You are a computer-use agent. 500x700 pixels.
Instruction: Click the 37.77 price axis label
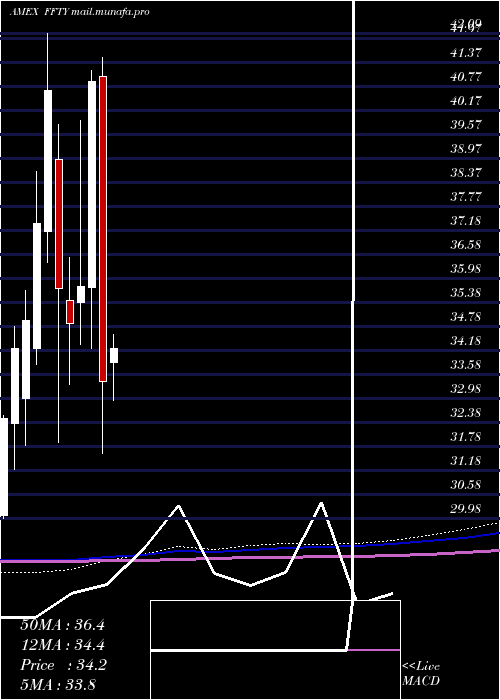[x=466, y=197]
